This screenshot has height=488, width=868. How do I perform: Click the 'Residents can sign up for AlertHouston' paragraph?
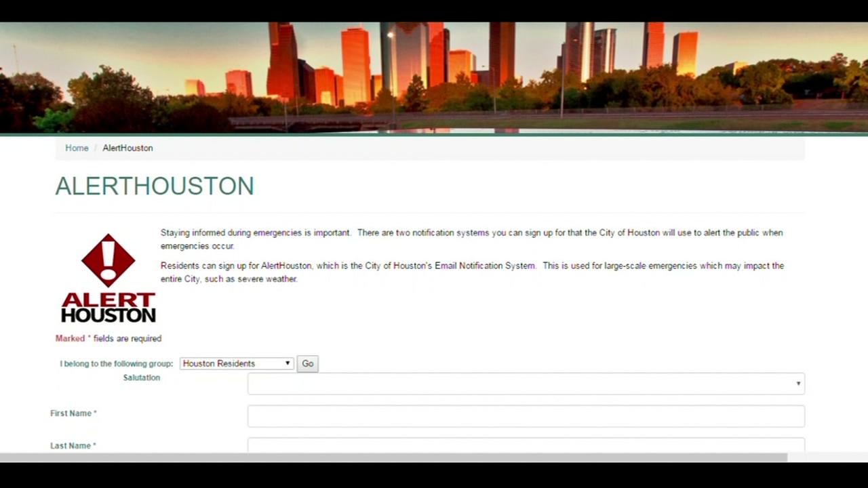click(472, 272)
